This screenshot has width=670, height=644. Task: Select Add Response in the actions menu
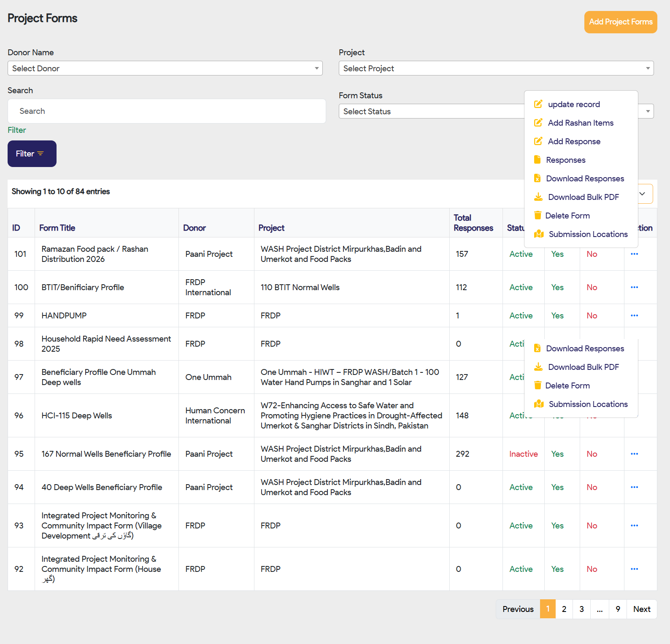point(574,141)
